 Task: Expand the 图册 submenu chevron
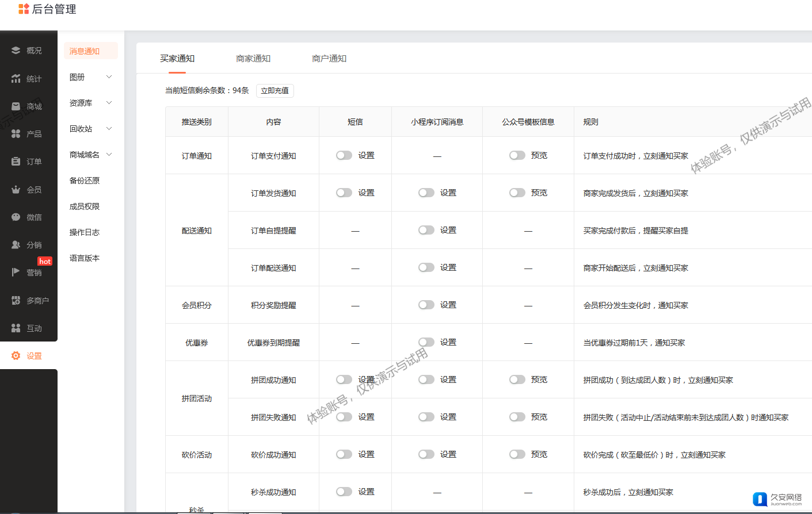tap(109, 77)
